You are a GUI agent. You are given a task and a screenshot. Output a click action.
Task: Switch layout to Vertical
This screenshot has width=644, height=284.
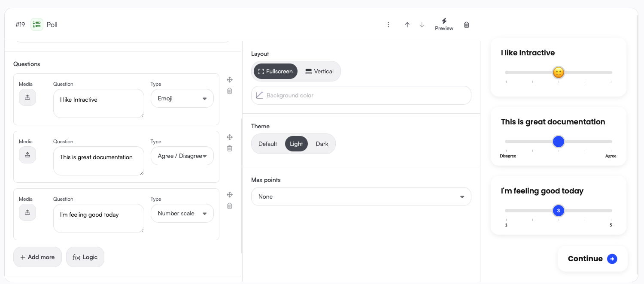[319, 71]
